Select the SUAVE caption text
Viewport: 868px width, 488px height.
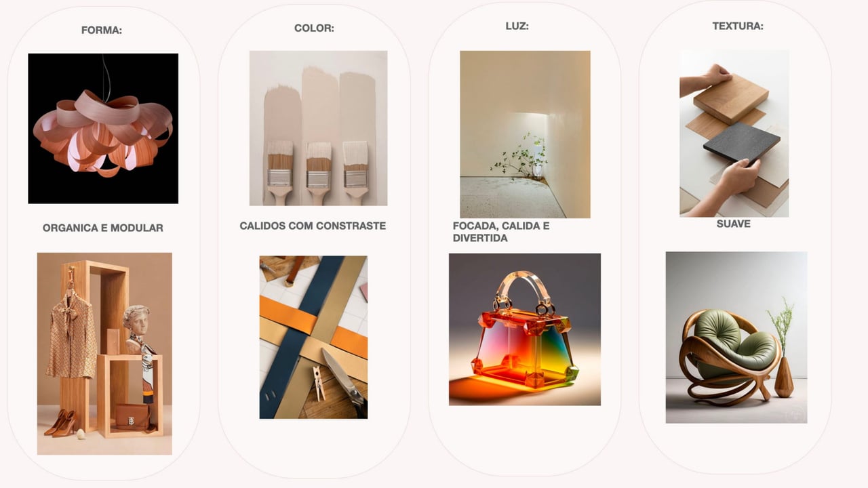click(734, 224)
